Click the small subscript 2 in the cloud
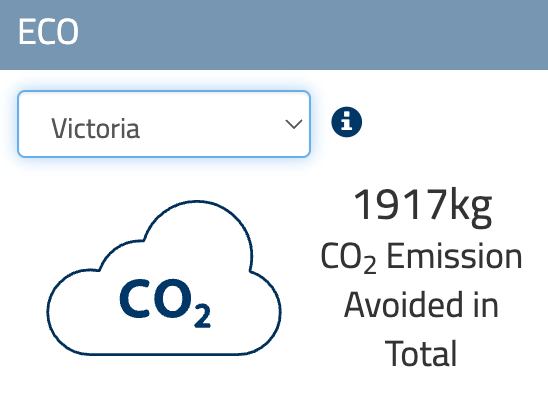This screenshot has height=400, width=548. tap(202, 316)
